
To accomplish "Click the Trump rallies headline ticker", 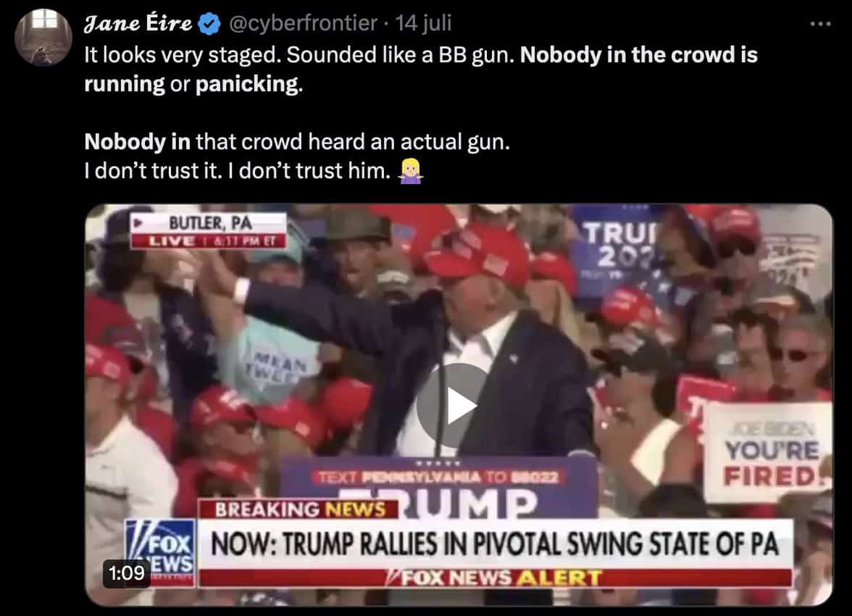I will coord(494,544).
